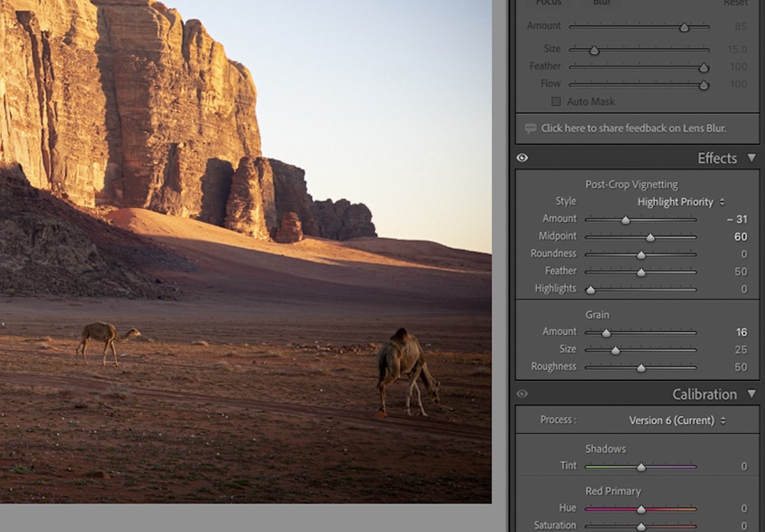Click the Reset button

(x=736, y=3)
